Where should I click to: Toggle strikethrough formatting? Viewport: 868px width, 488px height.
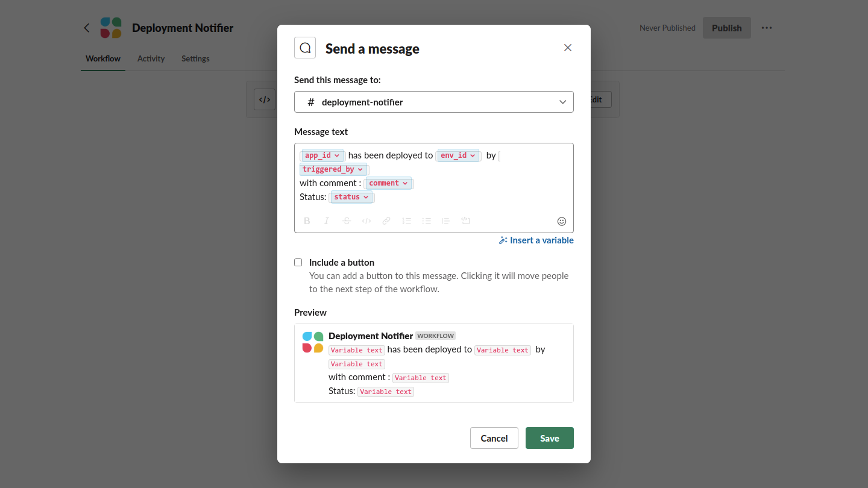coord(347,221)
